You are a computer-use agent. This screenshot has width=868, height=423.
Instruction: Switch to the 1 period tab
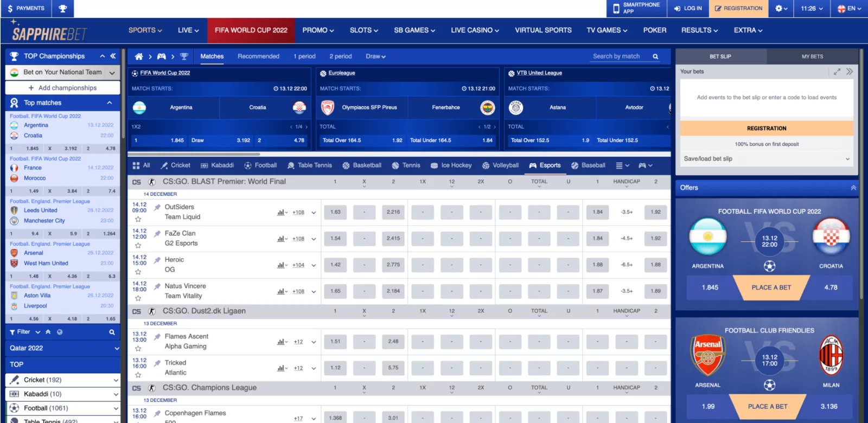point(304,56)
